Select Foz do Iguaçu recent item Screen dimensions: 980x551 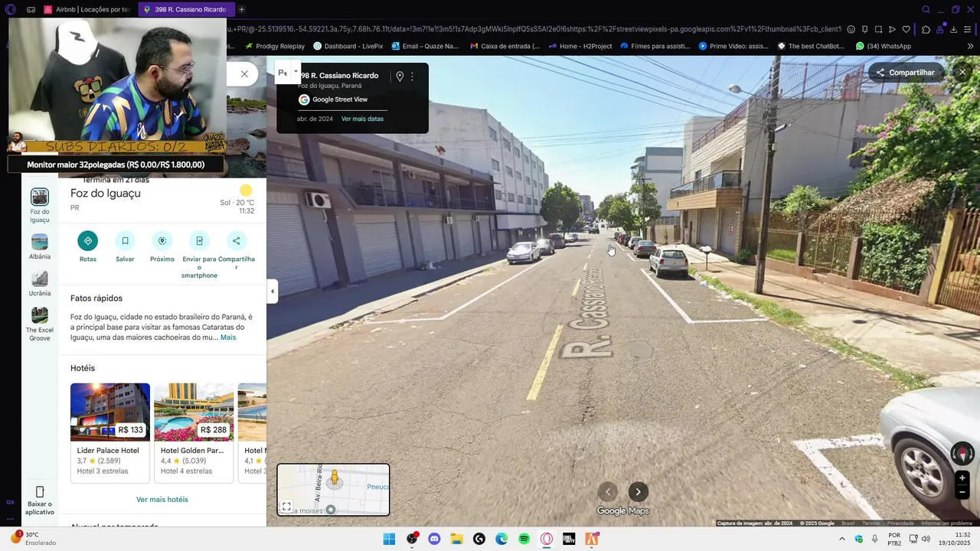pyautogui.click(x=40, y=205)
